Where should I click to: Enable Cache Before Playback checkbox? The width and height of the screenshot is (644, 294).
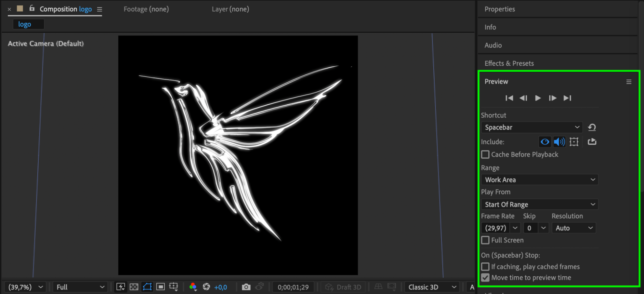(485, 155)
